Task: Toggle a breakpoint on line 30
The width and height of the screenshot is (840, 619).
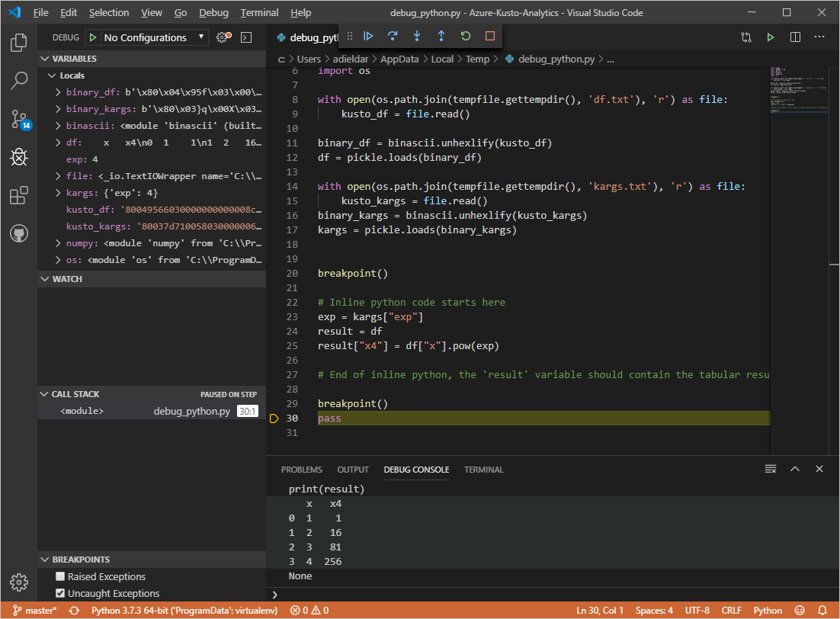Action: pyautogui.click(x=274, y=418)
